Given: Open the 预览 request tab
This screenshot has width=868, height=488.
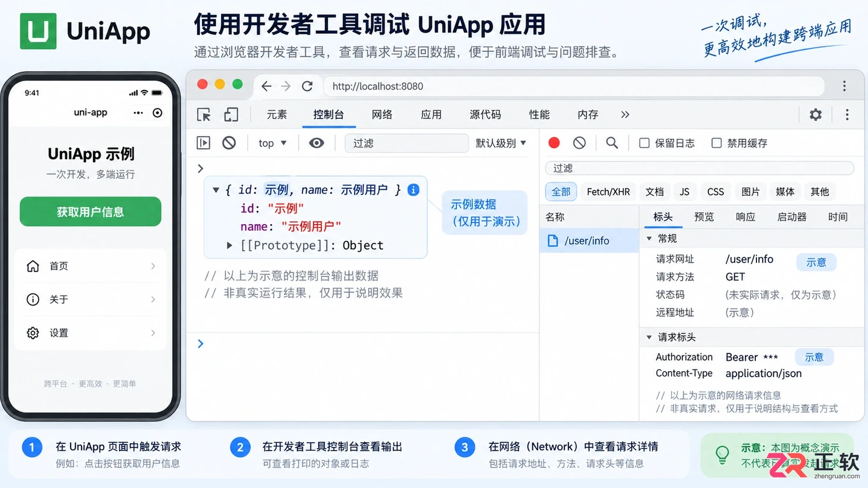Looking at the screenshot, I should point(704,217).
